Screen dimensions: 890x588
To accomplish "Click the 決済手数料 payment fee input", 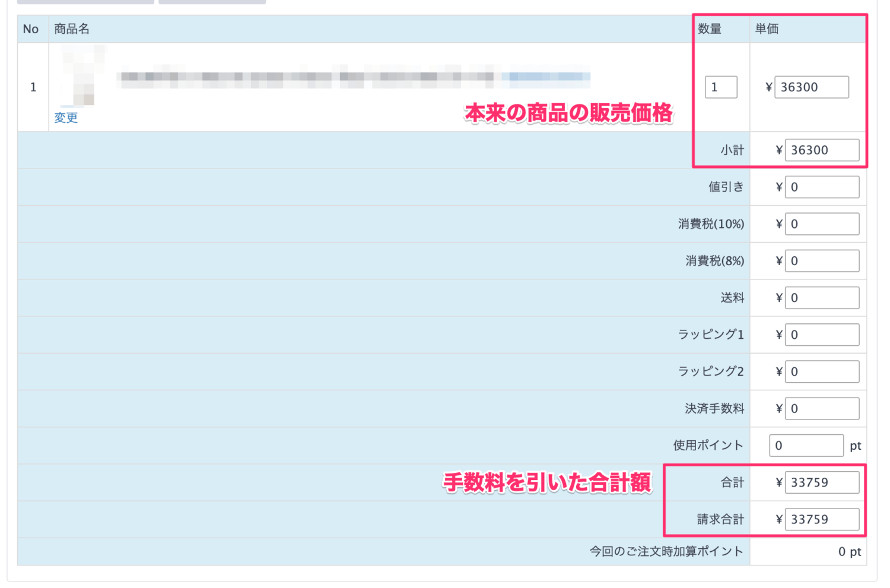I will [821, 409].
